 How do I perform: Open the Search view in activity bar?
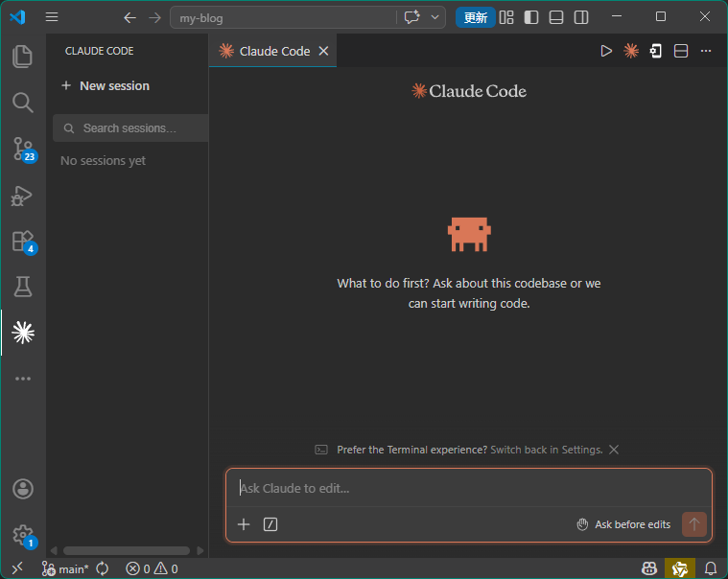click(22, 103)
